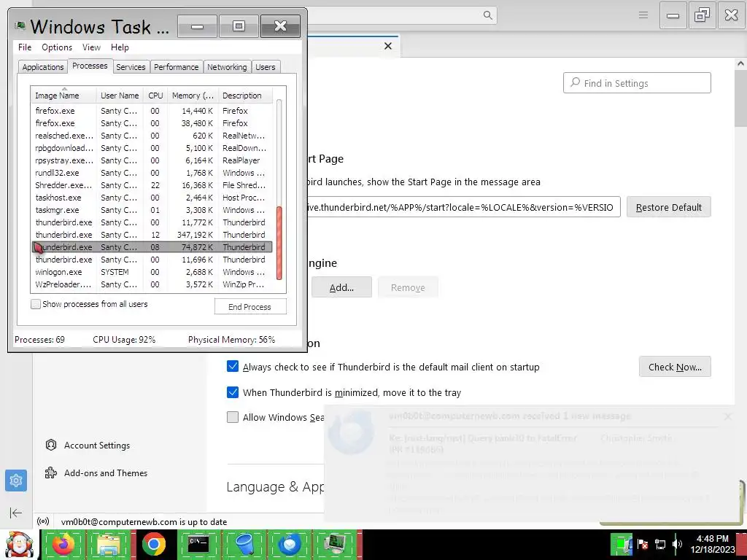Switch to the Applications tab

pyautogui.click(x=43, y=67)
